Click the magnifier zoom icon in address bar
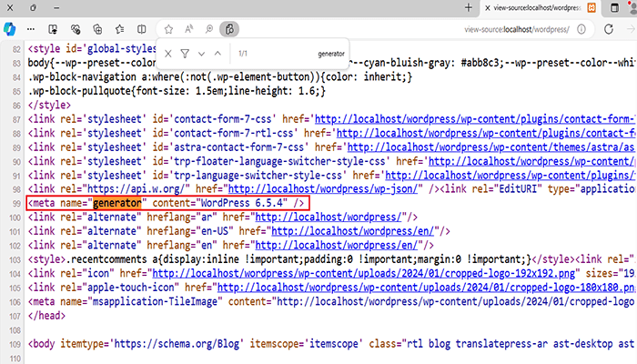The height and width of the screenshot is (364, 637). [209, 29]
